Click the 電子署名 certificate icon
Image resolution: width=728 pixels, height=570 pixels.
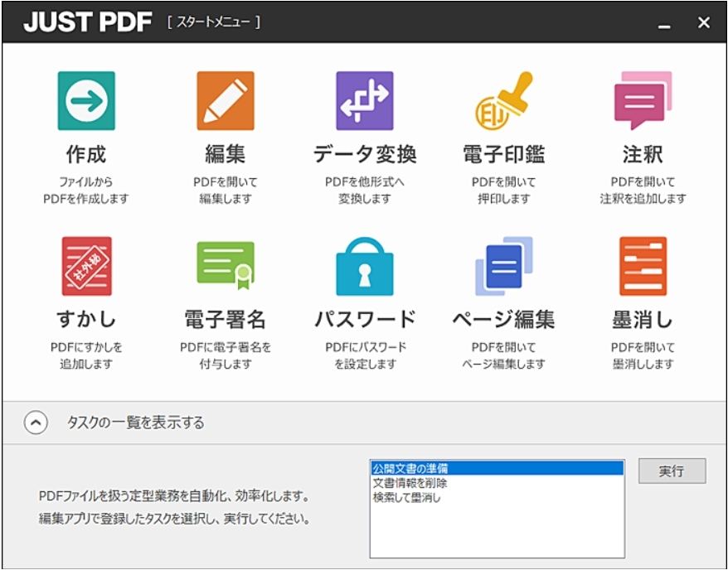click(x=226, y=265)
